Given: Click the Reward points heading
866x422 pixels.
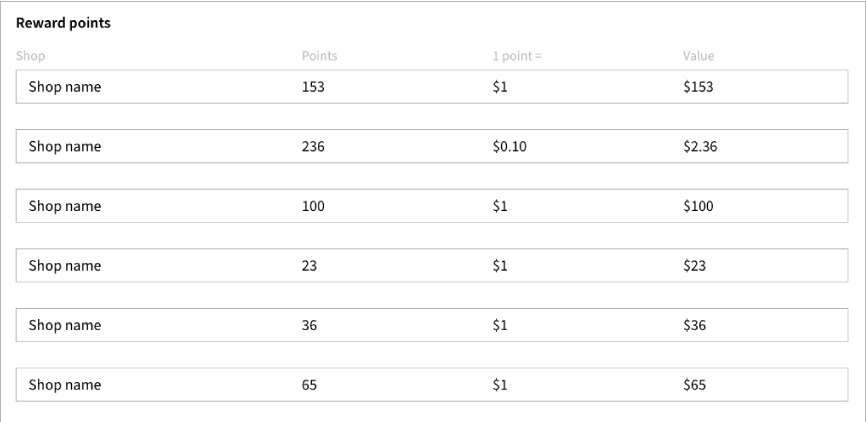Looking at the screenshot, I should [x=63, y=23].
